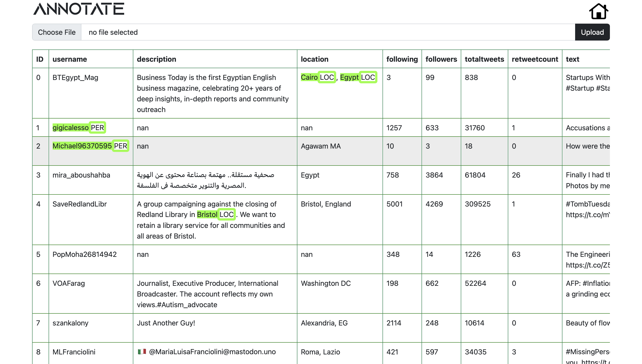
Task: Select the LOC tag next to Cairo
Action: 327,77
